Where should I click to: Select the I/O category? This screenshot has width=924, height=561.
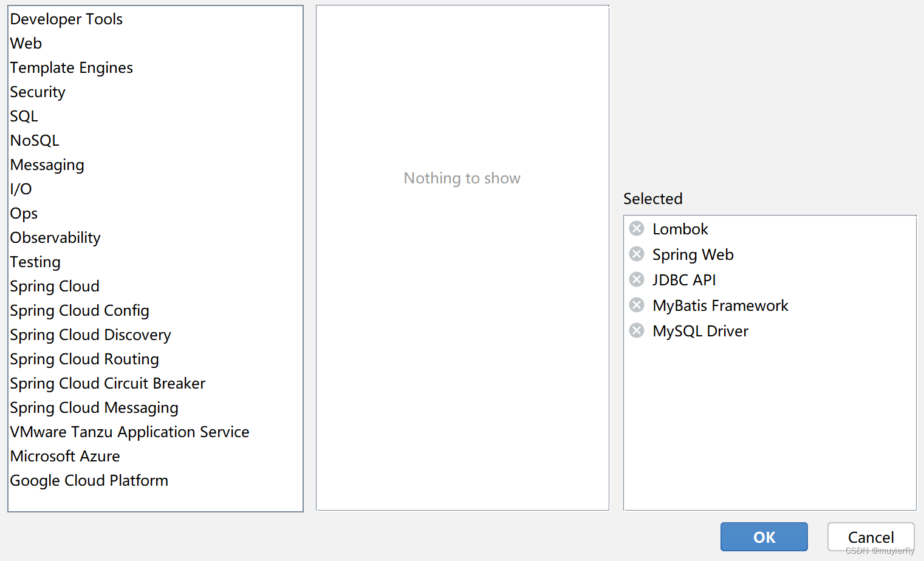click(156, 189)
